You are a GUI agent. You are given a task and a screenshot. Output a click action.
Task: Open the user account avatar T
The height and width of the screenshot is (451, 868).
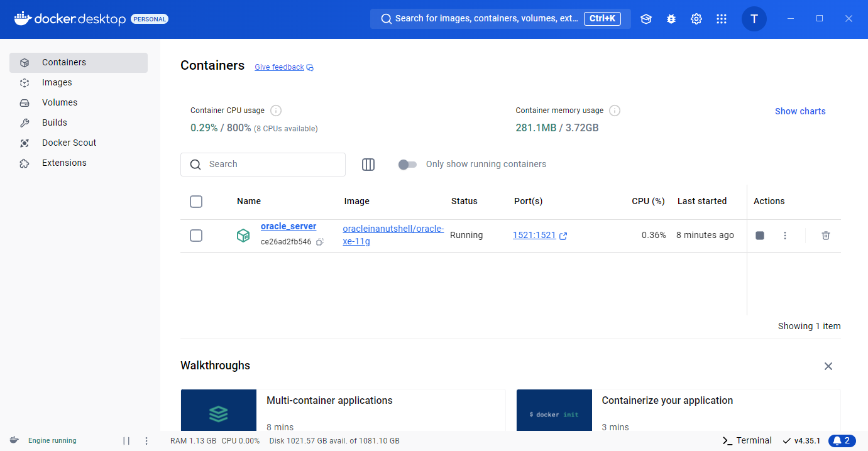click(x=754, y=19)
